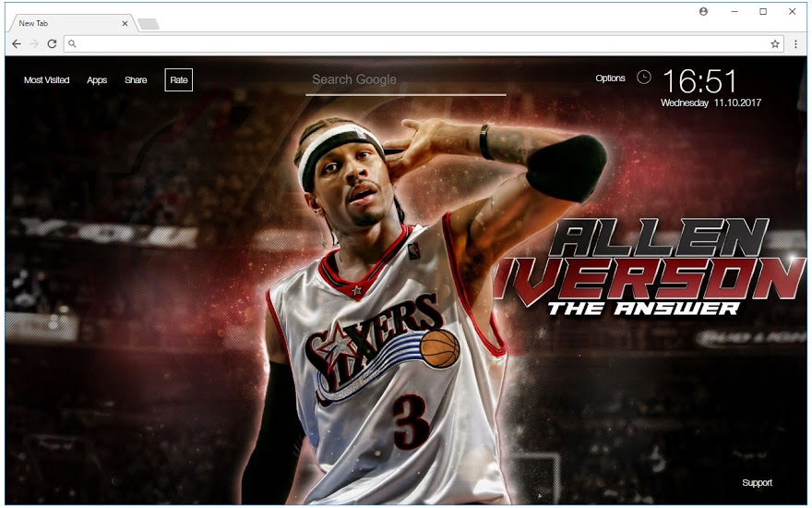Click the magnifier icon in address bar

pyautogui.click(x=73, y=43)
